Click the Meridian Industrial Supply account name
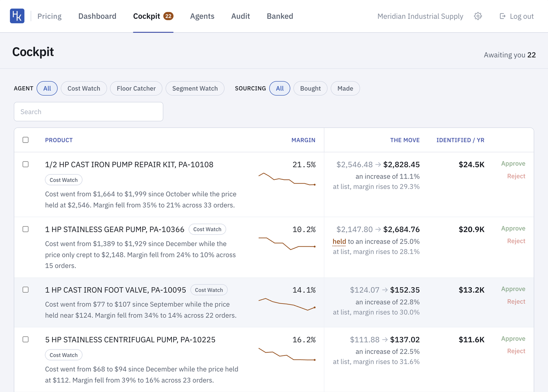Screen dimensions: 548x392 (x=420, y=16)
